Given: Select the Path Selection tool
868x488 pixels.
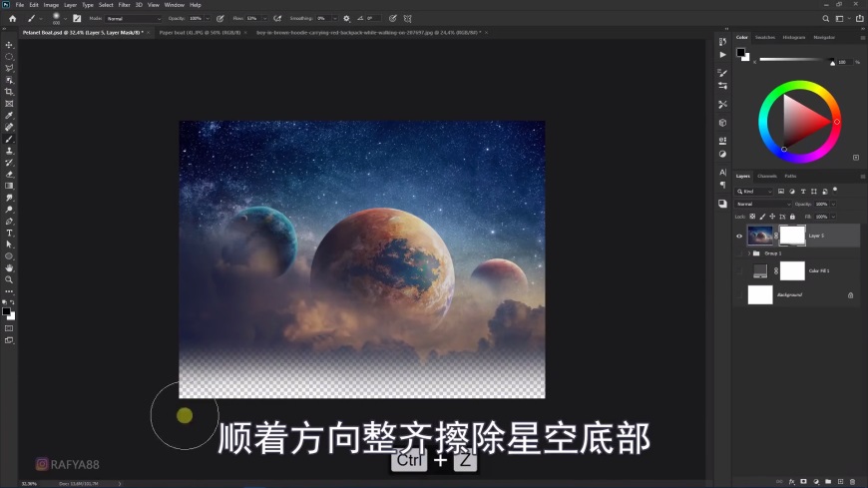Looking at the screenshot, I should tap(9, 244).
